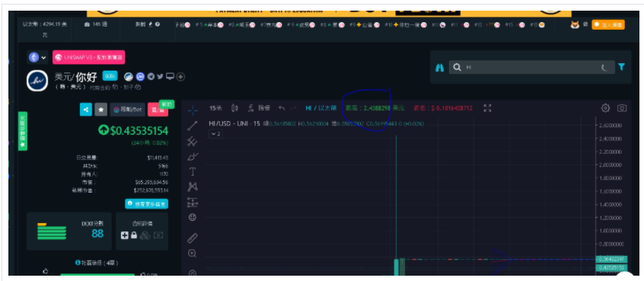This screenshot has height=281, width=644.
Task: Open the 15-minute interval dropdown
Action: 215,108
